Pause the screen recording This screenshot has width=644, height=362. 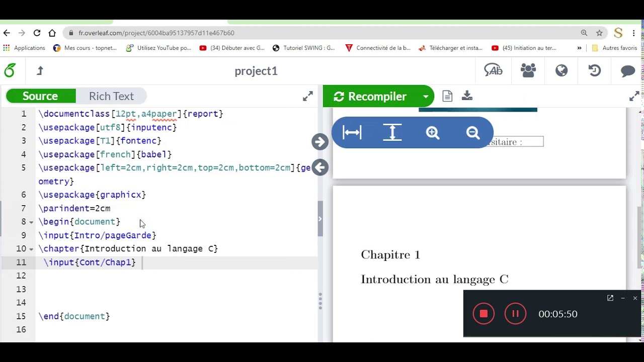[515, 314]
